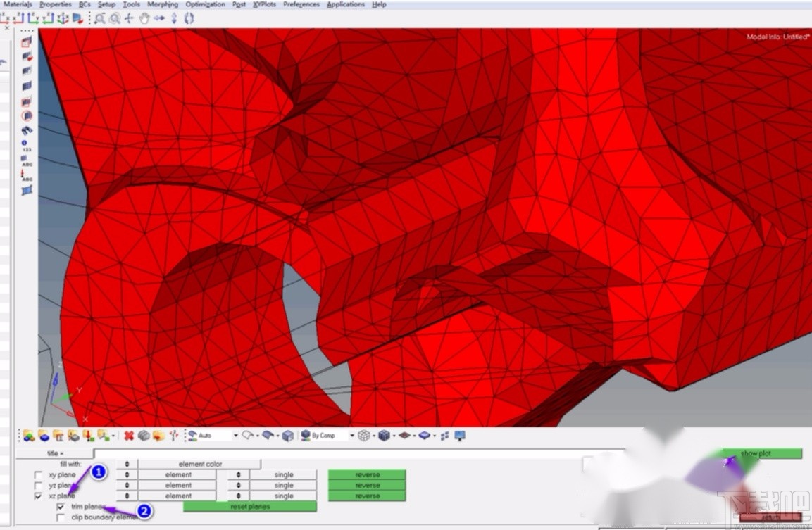The height and width of the screenshot is (530, 812).
Task: Toggle the fill with element color switch arrow
Action: [127, 465]
